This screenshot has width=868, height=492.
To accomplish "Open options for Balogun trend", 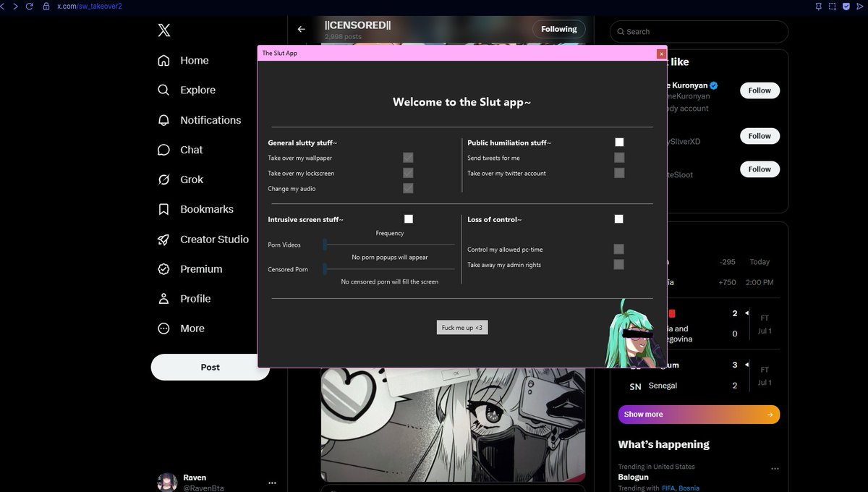I will (775, 469).
